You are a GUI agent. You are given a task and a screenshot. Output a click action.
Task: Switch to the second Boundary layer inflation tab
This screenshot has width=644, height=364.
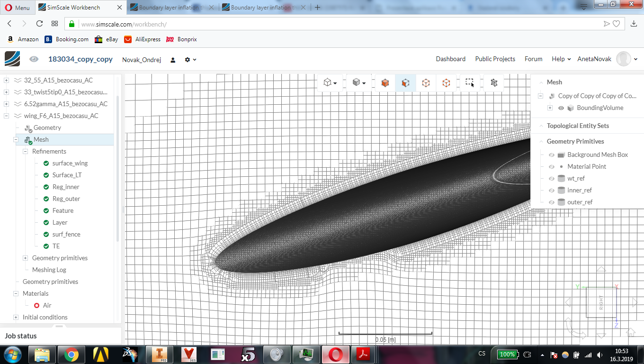coord(264,8)
